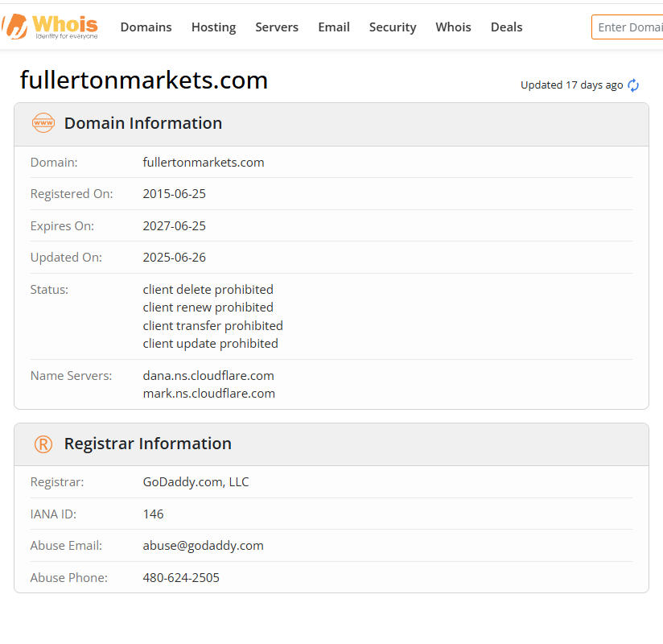Open the Security navigation item
Image resolution: width=663 pixels, height=644 pixels.
(x=393, y=27)
